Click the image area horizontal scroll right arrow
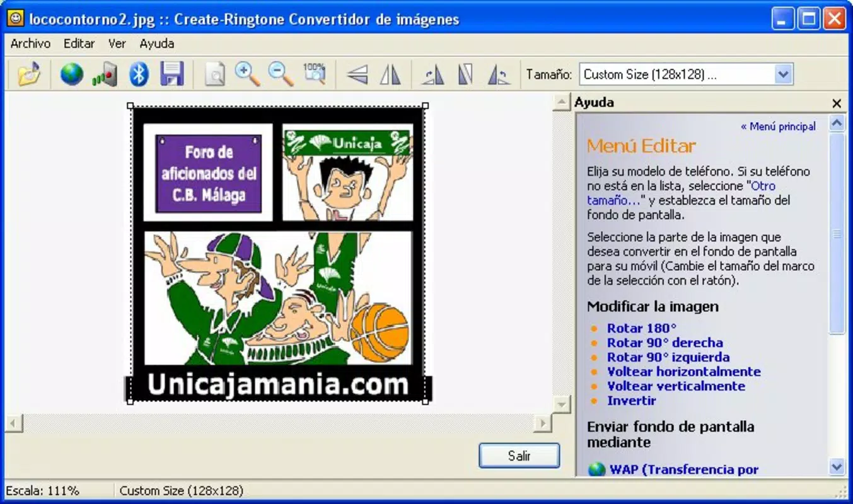The width and height of the screenshot is (853, 504). (x=543, y=423)
